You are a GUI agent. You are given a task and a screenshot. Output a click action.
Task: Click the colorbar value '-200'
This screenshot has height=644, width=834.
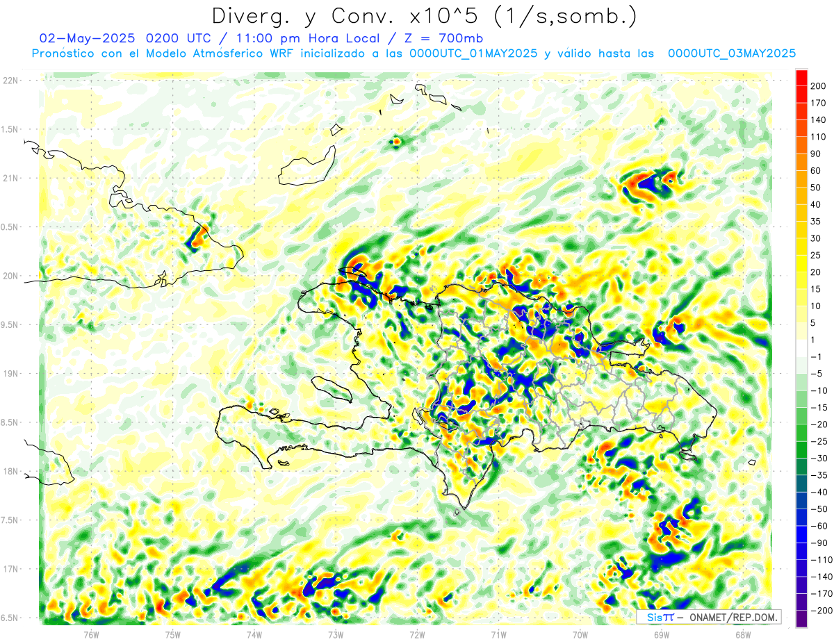point(820,611)
